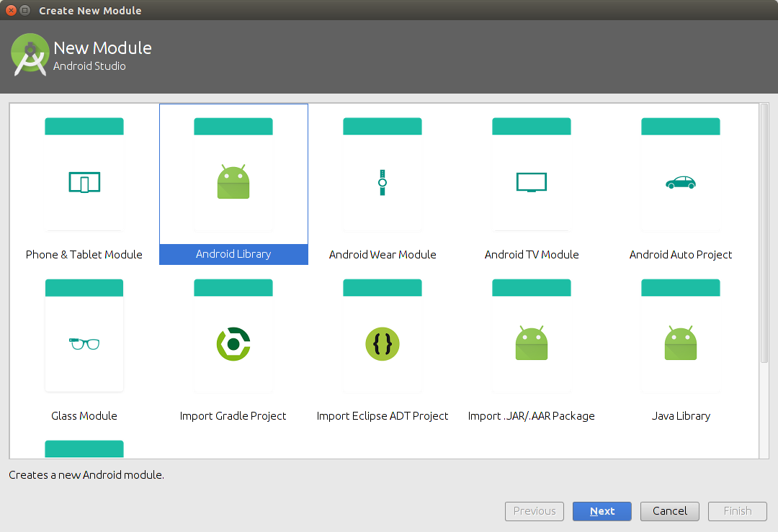Click the Android Auto Project label
Viewport: 778px width, 532px height.
coord(681,254)
